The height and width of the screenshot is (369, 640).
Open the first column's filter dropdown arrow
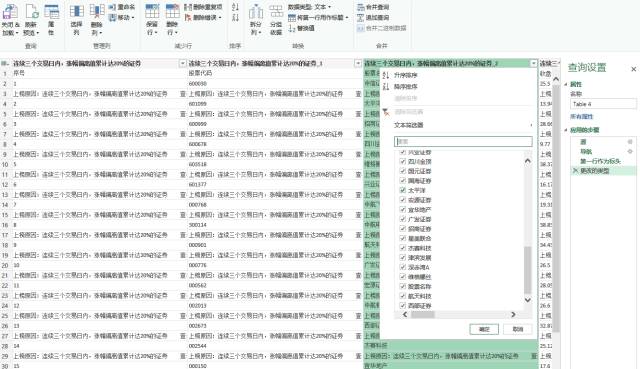point(182,63)
